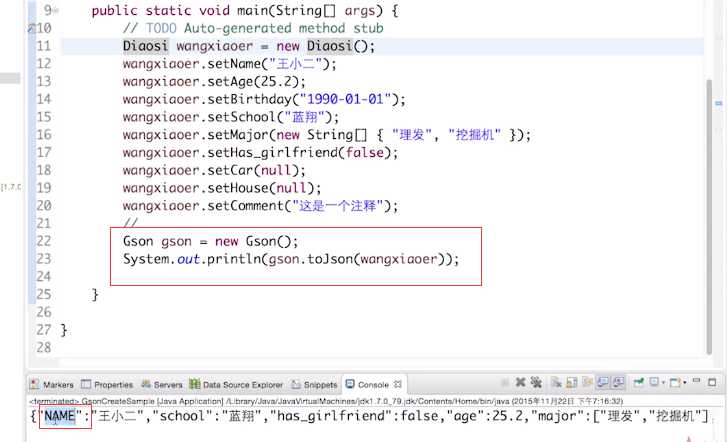Click the disabled Terminate icon in Console toolbar
727x442 pixels.
point(505,383)
